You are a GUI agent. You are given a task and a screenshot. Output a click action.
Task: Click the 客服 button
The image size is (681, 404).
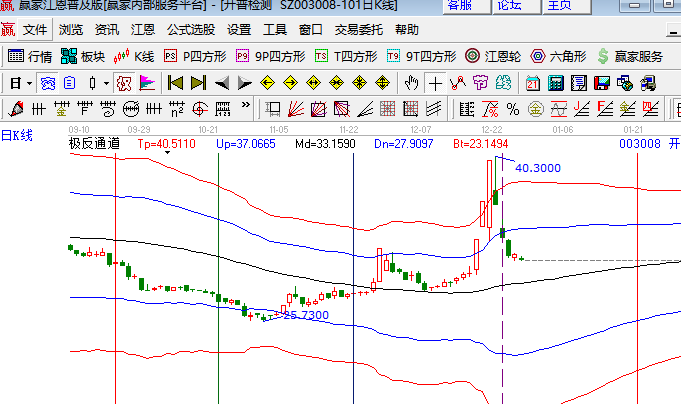[466, 6]
